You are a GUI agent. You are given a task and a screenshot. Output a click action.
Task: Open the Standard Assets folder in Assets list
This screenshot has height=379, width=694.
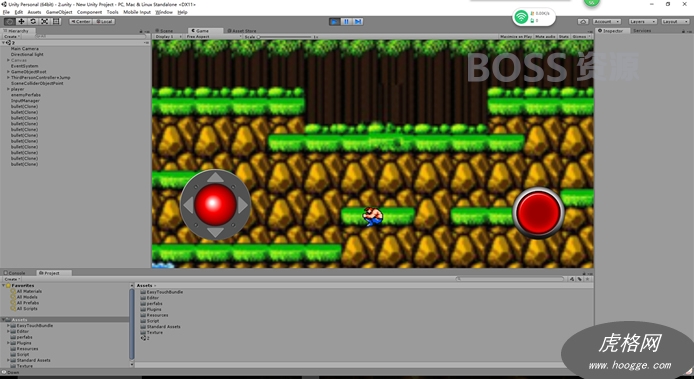(160, 326)
